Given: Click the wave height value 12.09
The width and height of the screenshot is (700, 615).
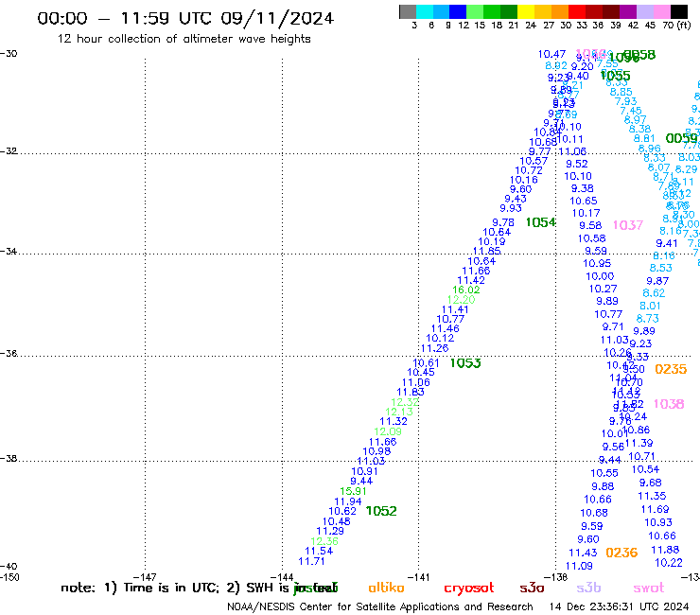Looking at the screenshot, I should (x=388, y=431).
